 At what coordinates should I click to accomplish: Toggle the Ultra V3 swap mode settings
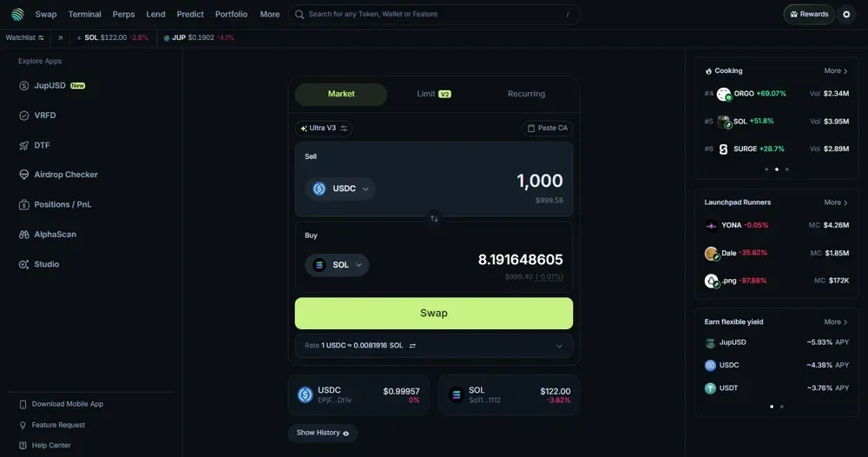tap(324, 128)
